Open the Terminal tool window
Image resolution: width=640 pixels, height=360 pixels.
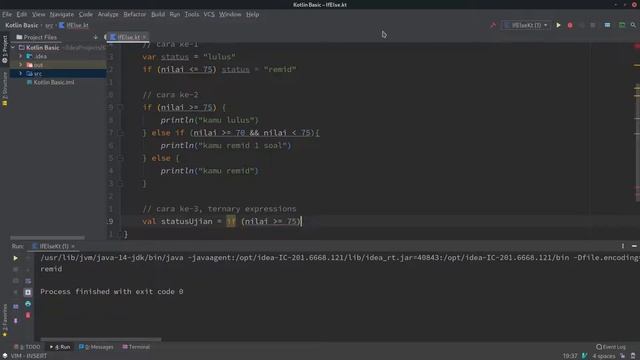(136, 347)
